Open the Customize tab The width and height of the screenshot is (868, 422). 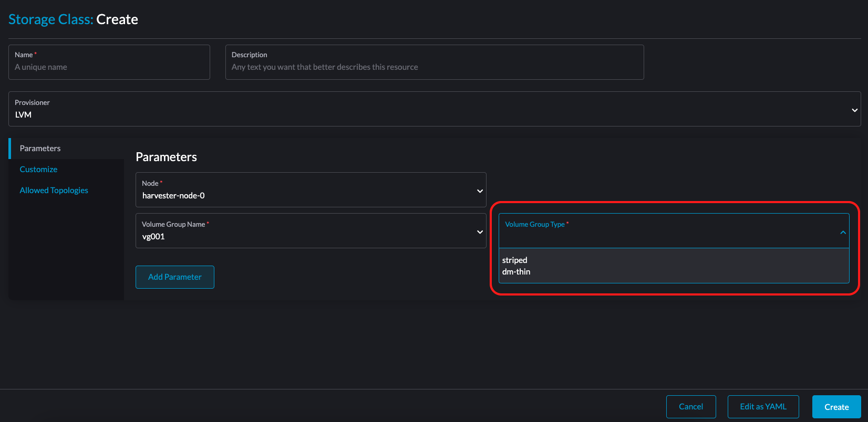[x=39, y=170]
